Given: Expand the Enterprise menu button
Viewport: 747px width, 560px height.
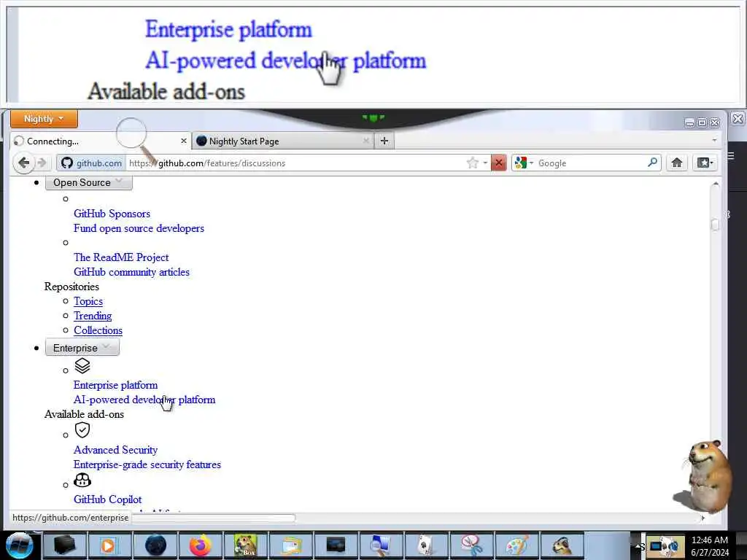Looking at the screenshot, I should (x=82, y=348).
